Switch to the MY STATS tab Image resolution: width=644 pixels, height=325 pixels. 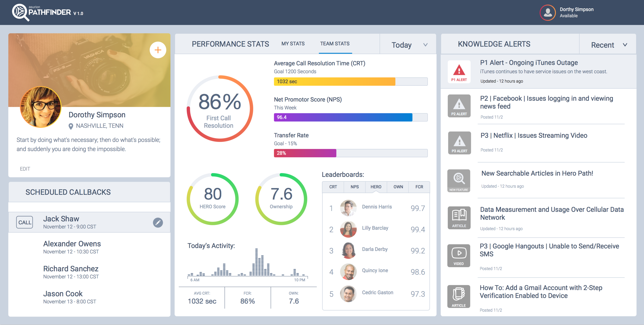tap(293, 44)
